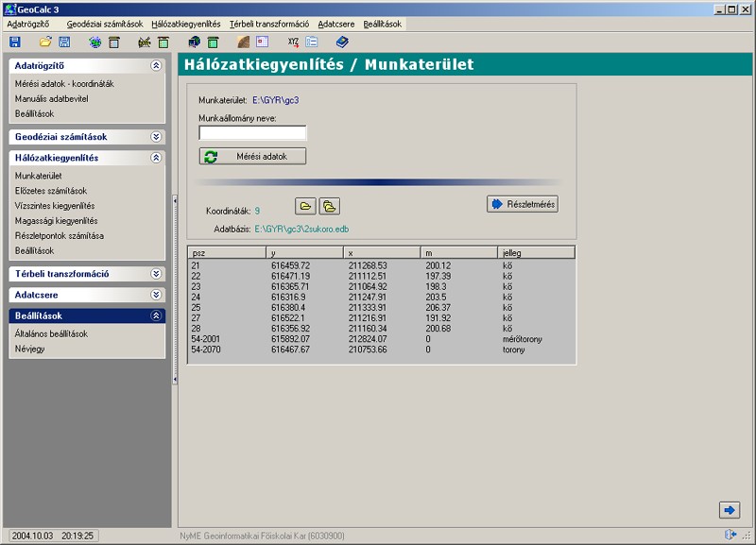
Task: Click the jelleg column header
Action: [x=536, y=252]
